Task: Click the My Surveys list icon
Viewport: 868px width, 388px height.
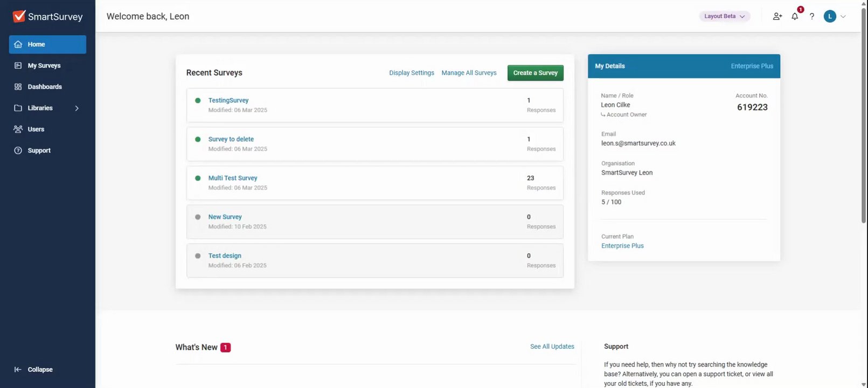Action: [x=18, y=66]
